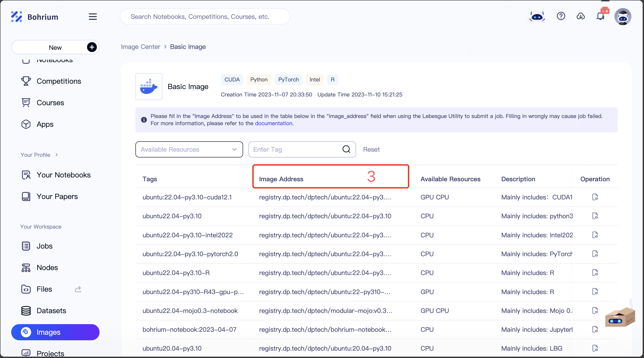
Task: Expand the Your Profile section
Action: [39, 155]
